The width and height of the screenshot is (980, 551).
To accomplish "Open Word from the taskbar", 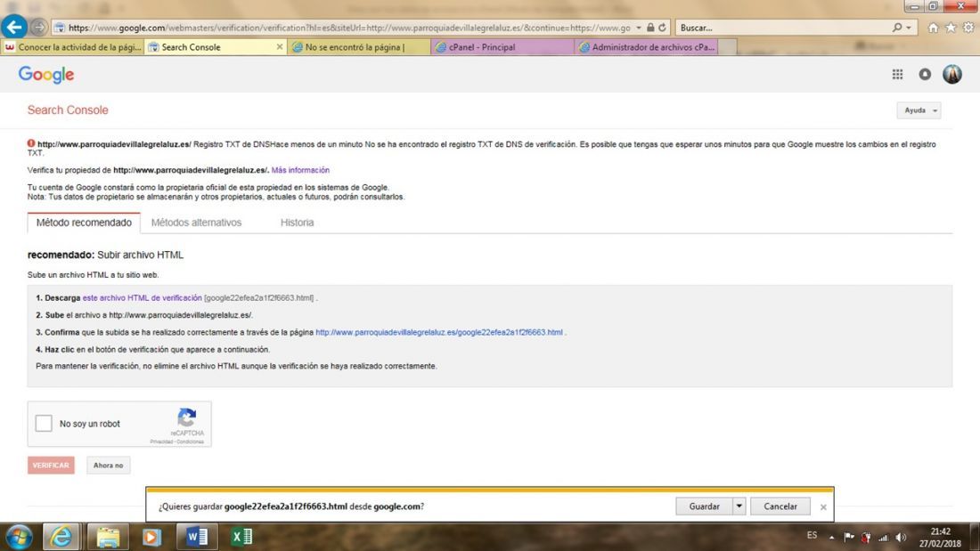I will point(197,537).
